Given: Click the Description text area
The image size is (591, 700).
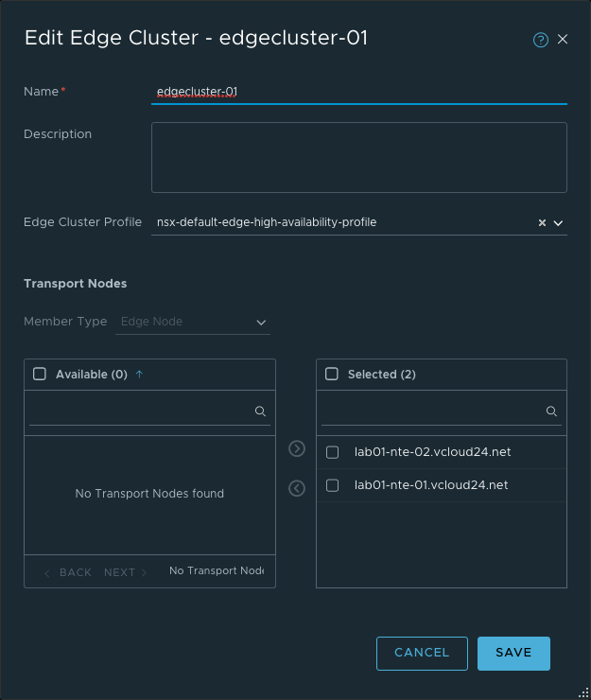Looking at the screenshot, I should pos(359,157).
